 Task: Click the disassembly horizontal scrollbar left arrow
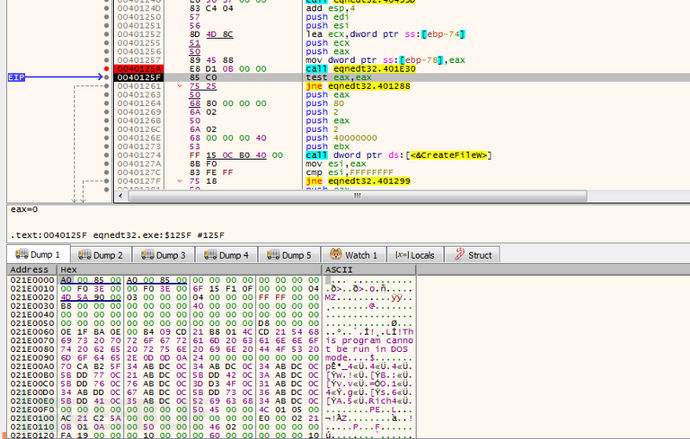pos(121,195)
